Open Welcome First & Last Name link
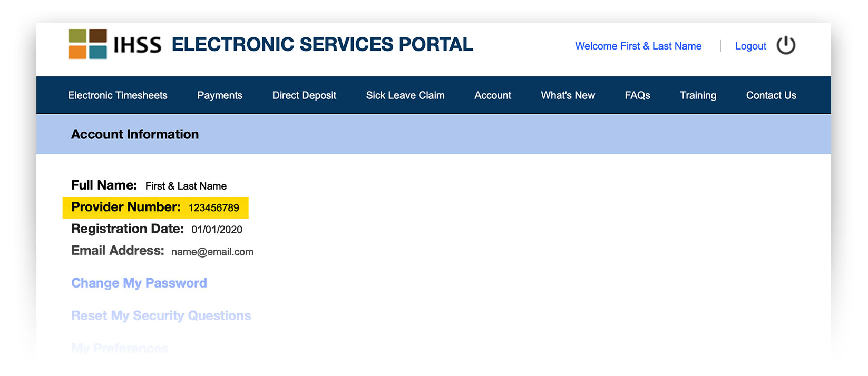The width and height of the screenshot is (868, 376). click(x=638, y=46)
